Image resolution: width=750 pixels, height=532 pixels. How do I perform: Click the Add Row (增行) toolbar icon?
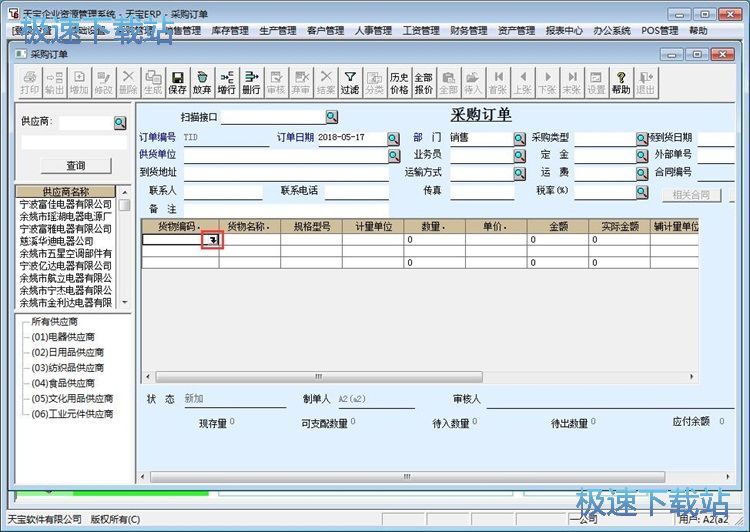pos(227,82)
